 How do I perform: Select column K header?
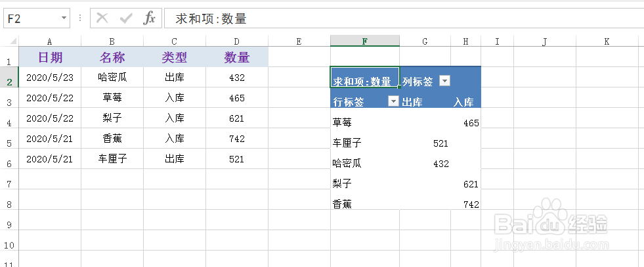[607, 41]
